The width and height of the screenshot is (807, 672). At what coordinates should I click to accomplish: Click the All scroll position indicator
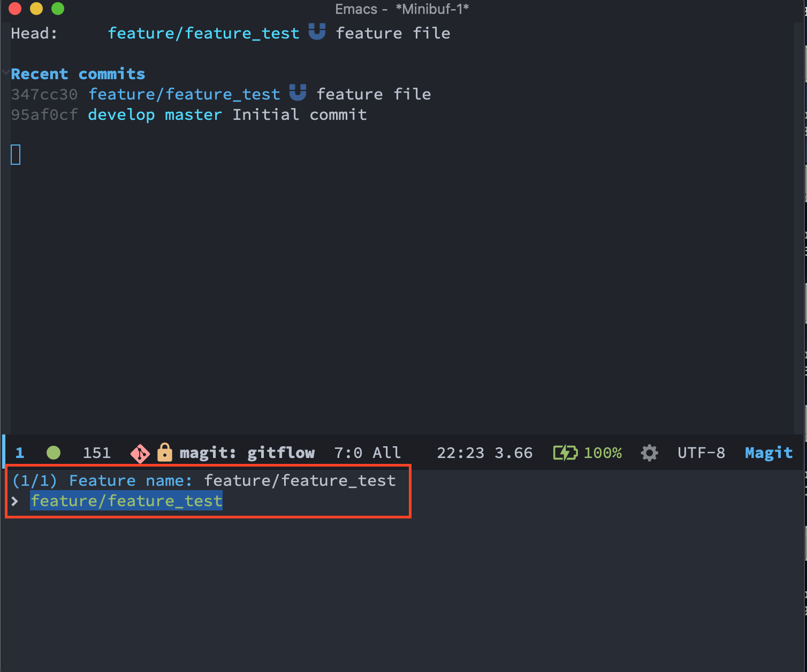pos(387,453)
